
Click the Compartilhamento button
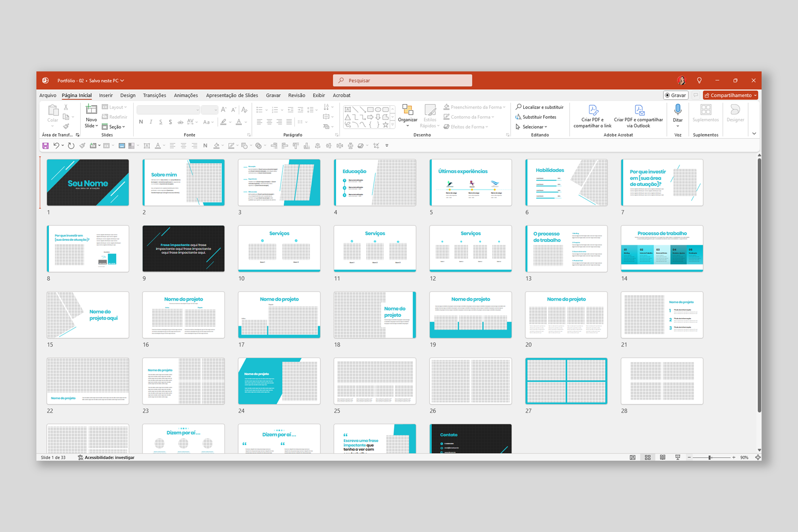pos(730,95)
